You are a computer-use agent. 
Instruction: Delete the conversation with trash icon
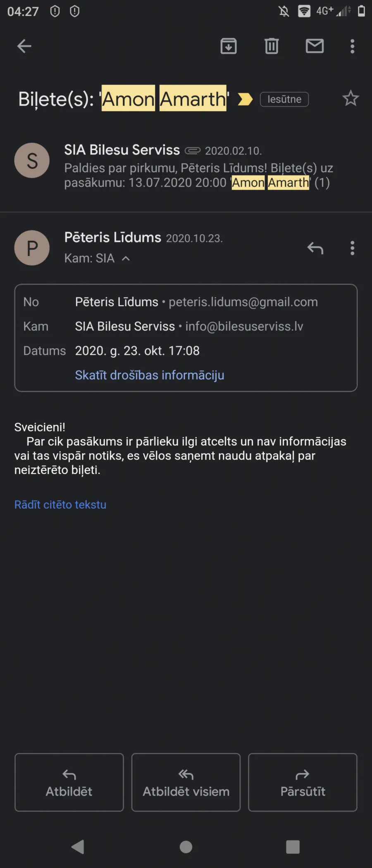[272, 46]
